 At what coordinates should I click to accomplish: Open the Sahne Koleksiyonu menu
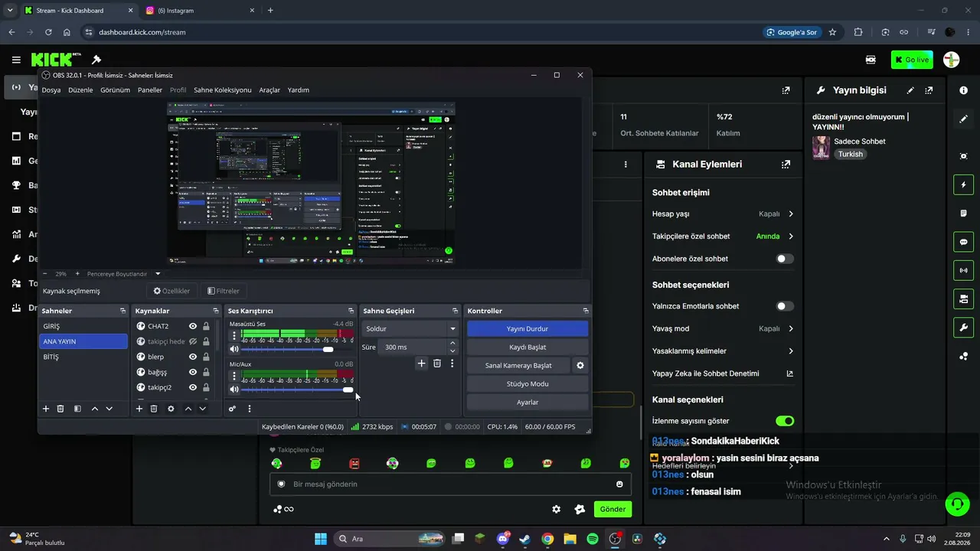(x=222, y=90)
